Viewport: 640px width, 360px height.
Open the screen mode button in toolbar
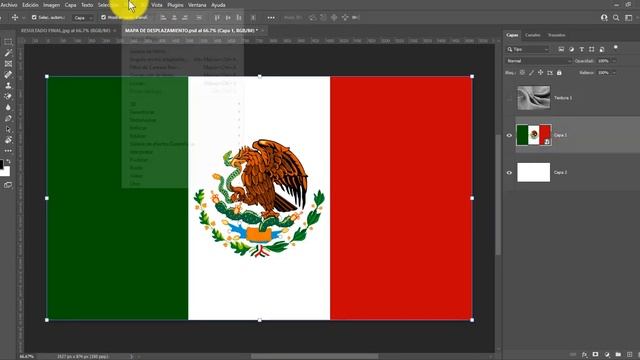click(8, 185)
